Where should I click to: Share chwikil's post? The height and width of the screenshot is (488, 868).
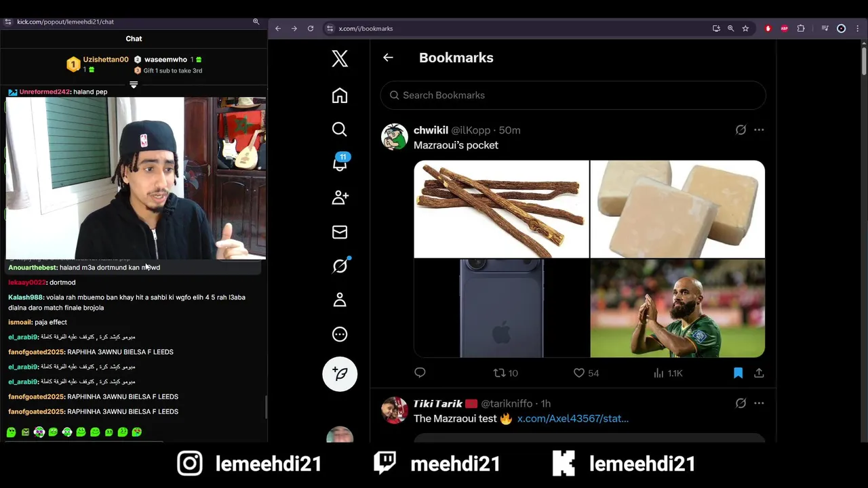point(759,373)
